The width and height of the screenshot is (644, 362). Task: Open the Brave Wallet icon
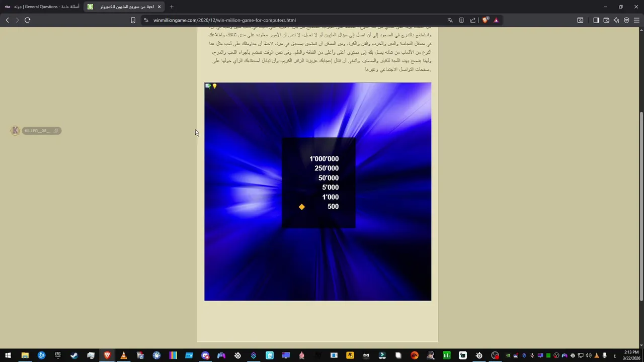point(606,20)
